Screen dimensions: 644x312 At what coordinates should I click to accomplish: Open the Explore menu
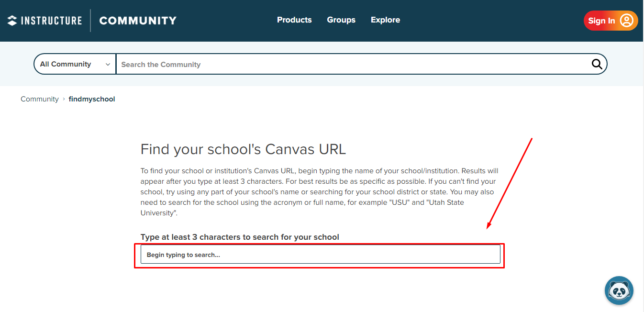(385, 20)
